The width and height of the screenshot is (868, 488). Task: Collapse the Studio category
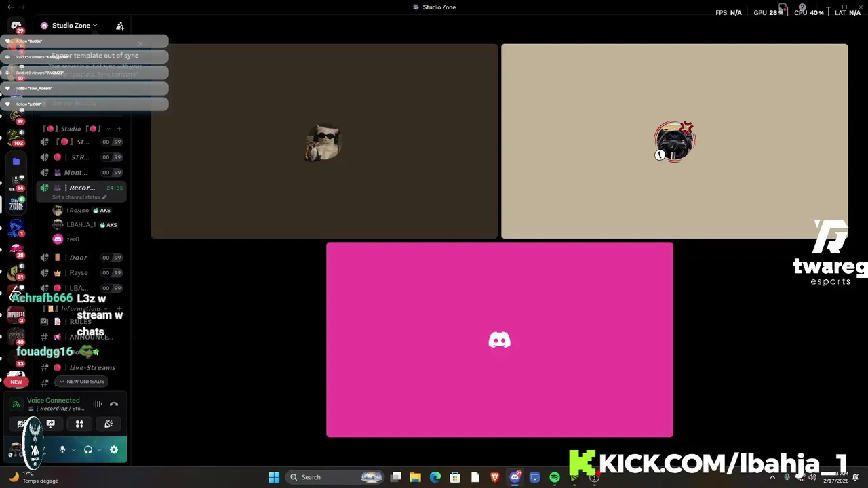click(x=71, y=129)
